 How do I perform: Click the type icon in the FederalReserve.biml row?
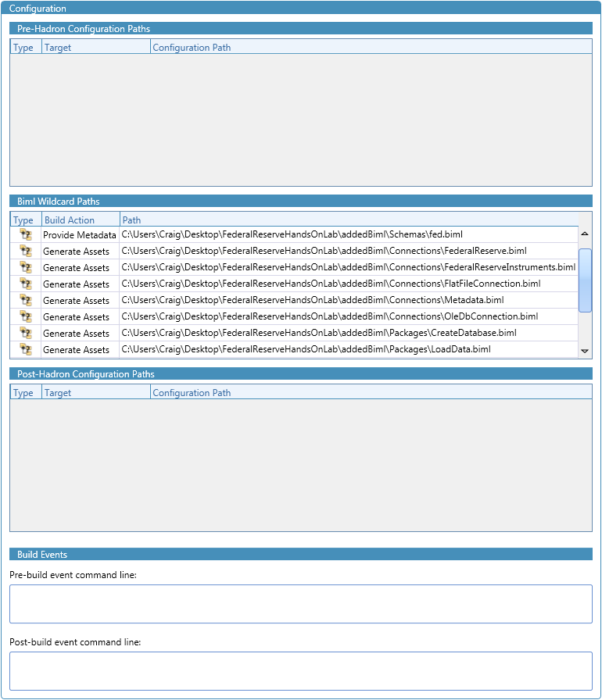pos(26,252)
